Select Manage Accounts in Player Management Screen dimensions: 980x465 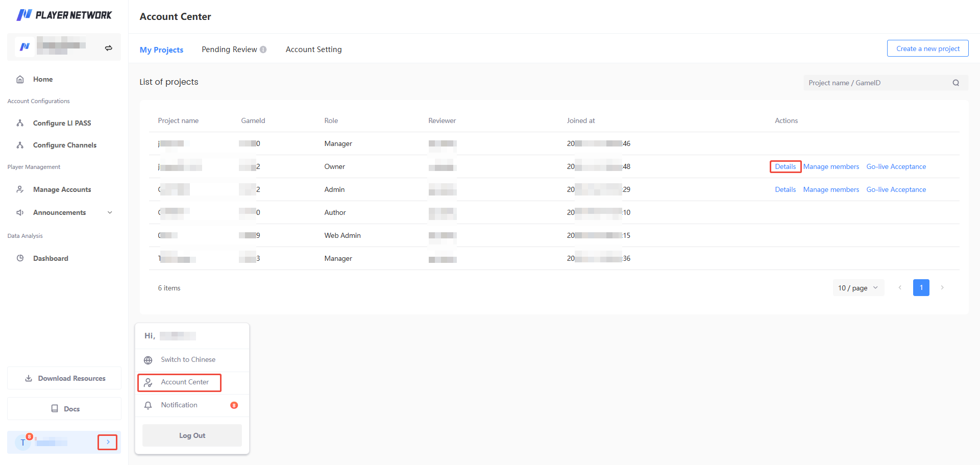62,189
